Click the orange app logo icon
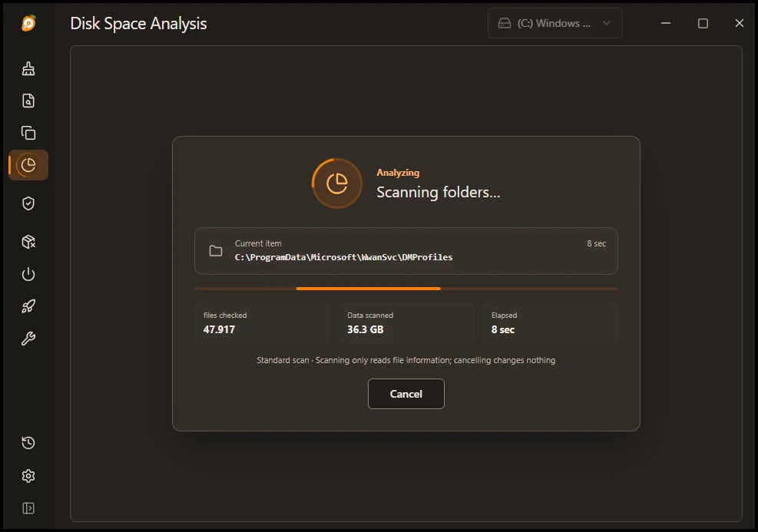 click(28, 23)
